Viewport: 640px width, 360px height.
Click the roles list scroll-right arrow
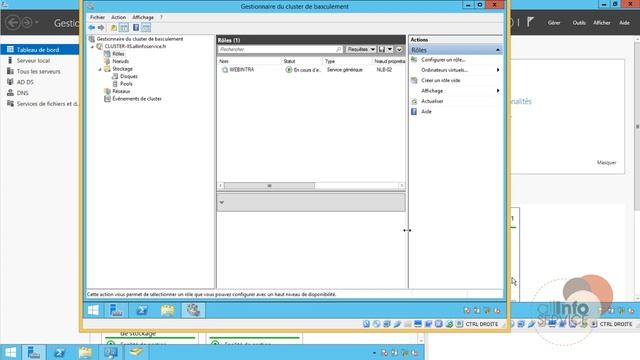click(402, 186)
